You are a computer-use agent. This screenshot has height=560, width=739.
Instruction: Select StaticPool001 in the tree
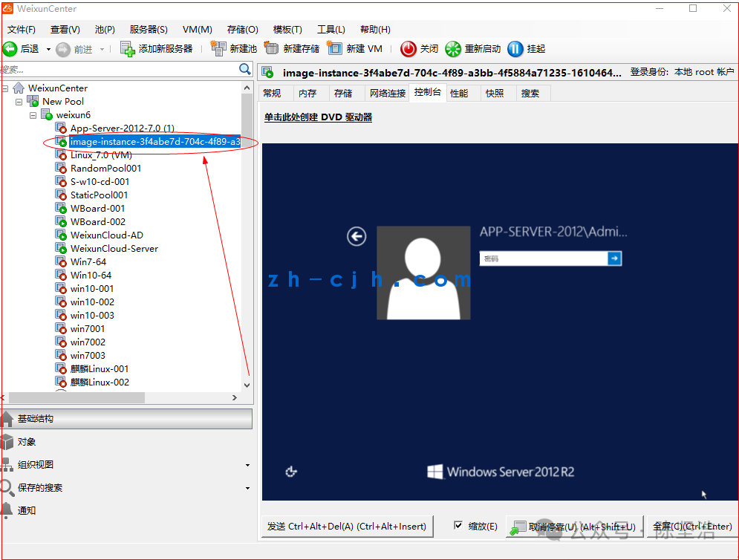click(x=99, y=195)
